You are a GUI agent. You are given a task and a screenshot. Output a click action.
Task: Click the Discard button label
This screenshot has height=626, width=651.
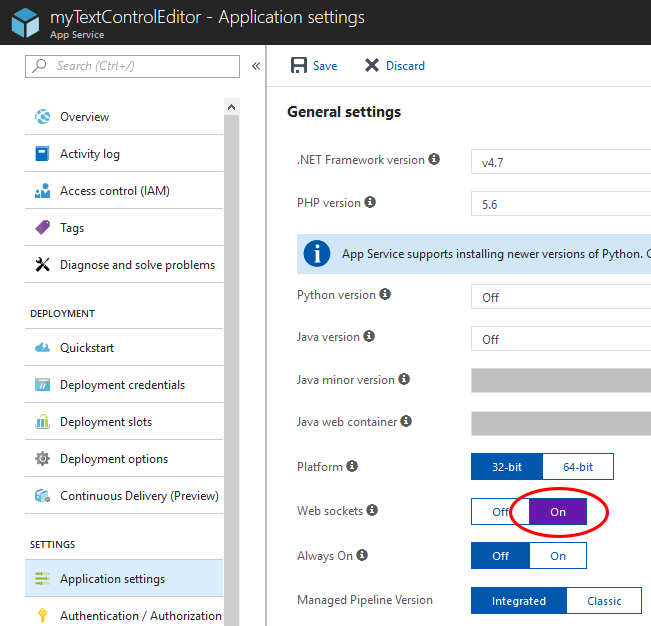(x=405, y=66)
